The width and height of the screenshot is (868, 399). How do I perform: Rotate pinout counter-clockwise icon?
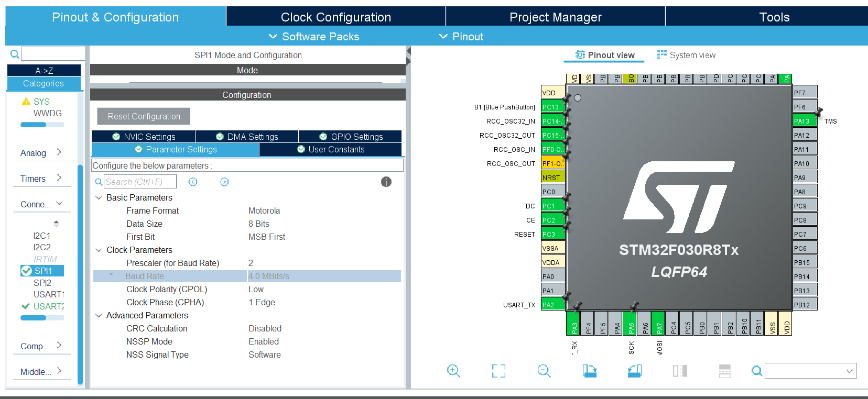click(635, 371)
